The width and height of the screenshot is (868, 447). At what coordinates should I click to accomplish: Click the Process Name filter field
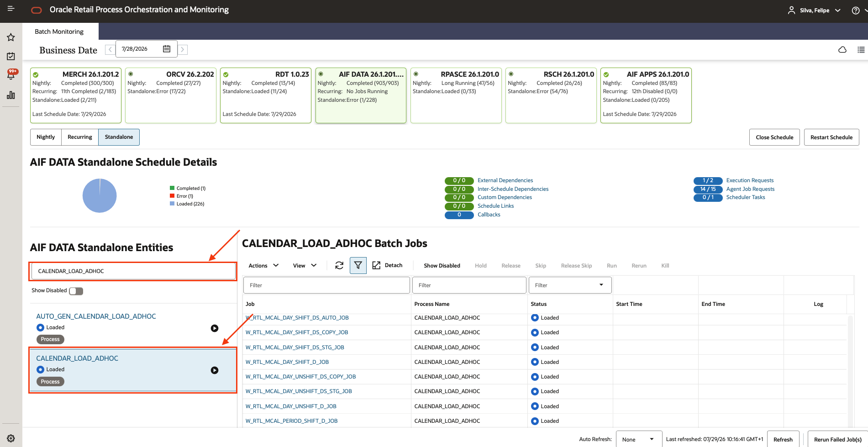pyautogui.click(x=469, y=285)
